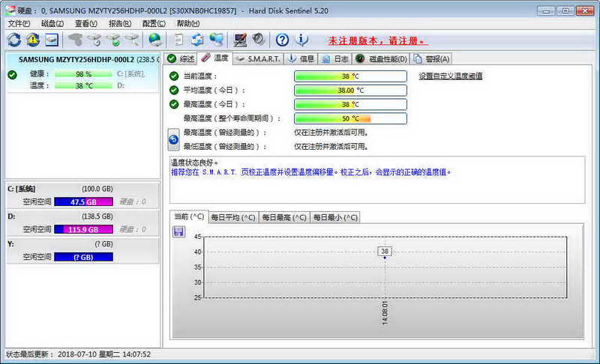The width and height of the screenshot is (600, 364).
Task: Click the disk with gray gear toolbar icon
Action: pos(94,40)
